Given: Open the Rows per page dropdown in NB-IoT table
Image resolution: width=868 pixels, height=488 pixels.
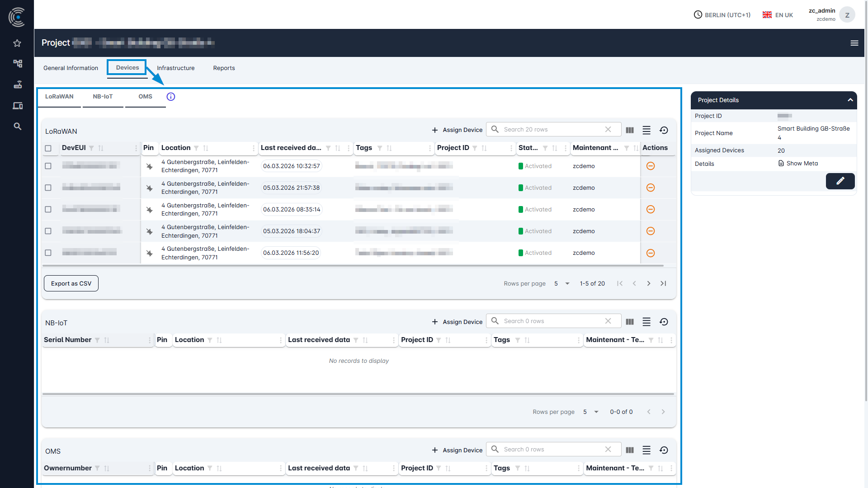Looking at the screenshot, I should 591,412.
